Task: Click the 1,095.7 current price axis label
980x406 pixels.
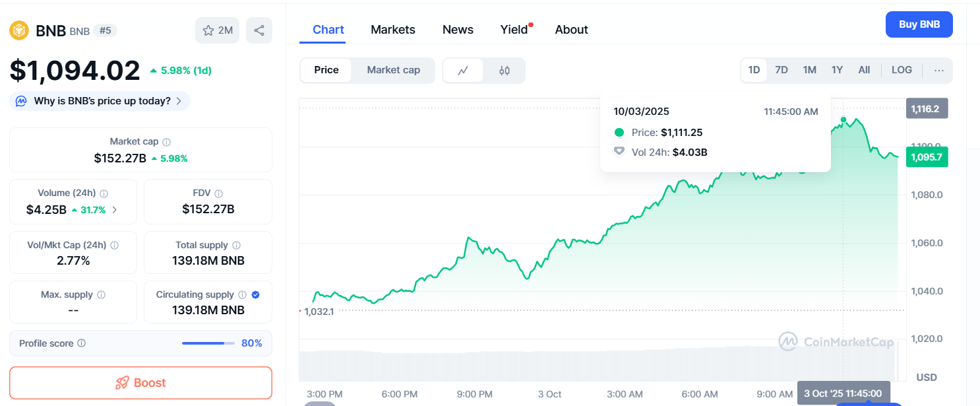Action: (x=927, y=157)
